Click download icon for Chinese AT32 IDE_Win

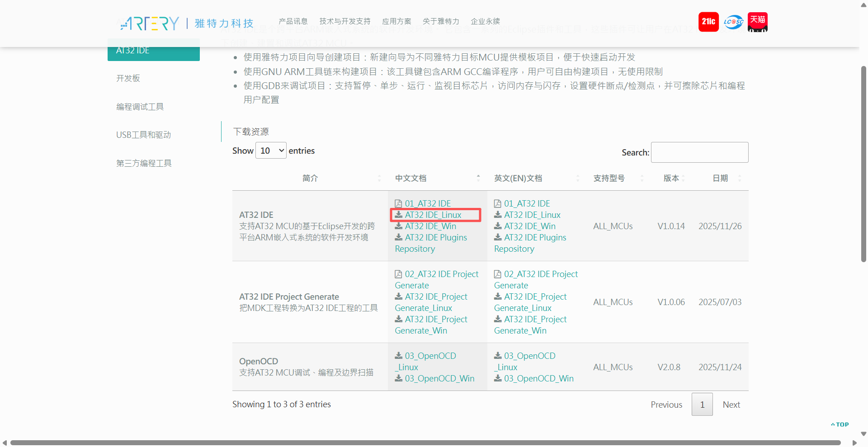[399, 226]
